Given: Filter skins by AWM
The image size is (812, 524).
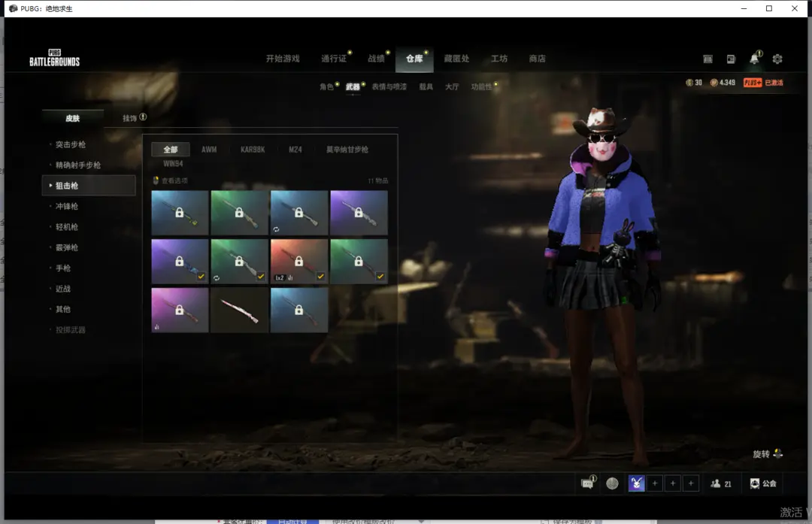Looking at the screenshot, I should pyautogui.click(x=209, y=150).
